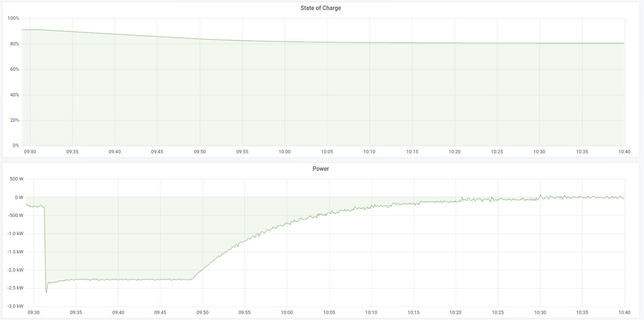Open the State of Charge panel title menu
The height and width of the screenshot is (320, 644).
click(320, 8)
